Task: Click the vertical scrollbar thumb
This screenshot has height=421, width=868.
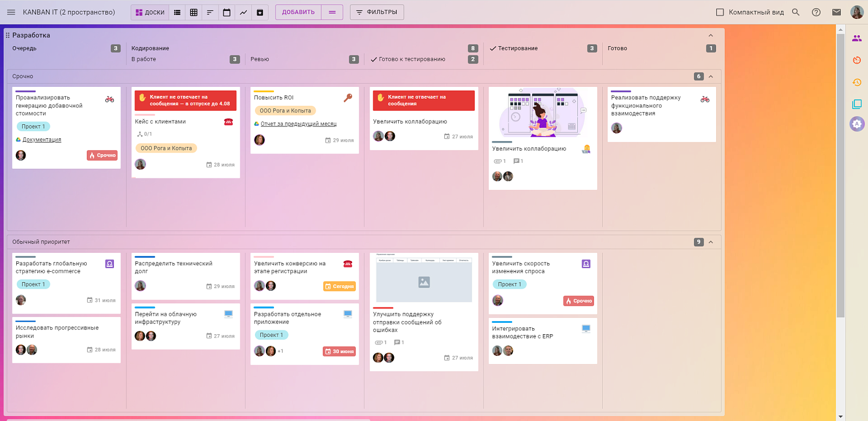Action: [x=840, y=176]
